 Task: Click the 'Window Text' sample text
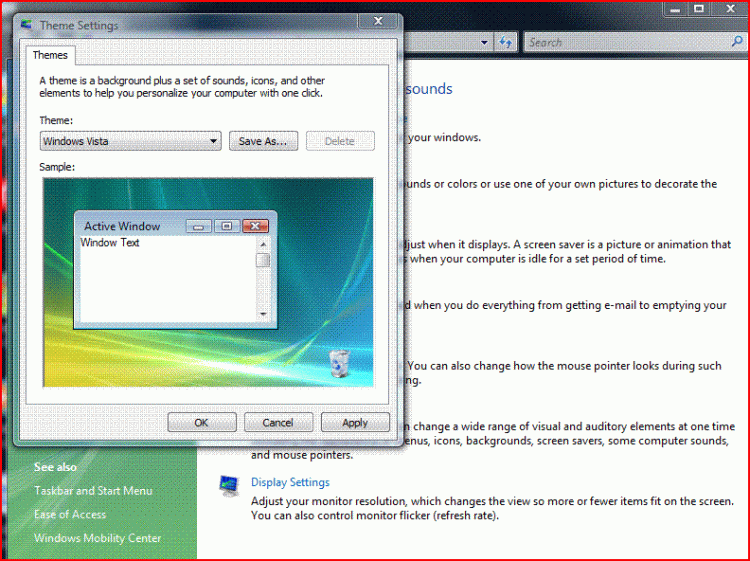[110, 242]
